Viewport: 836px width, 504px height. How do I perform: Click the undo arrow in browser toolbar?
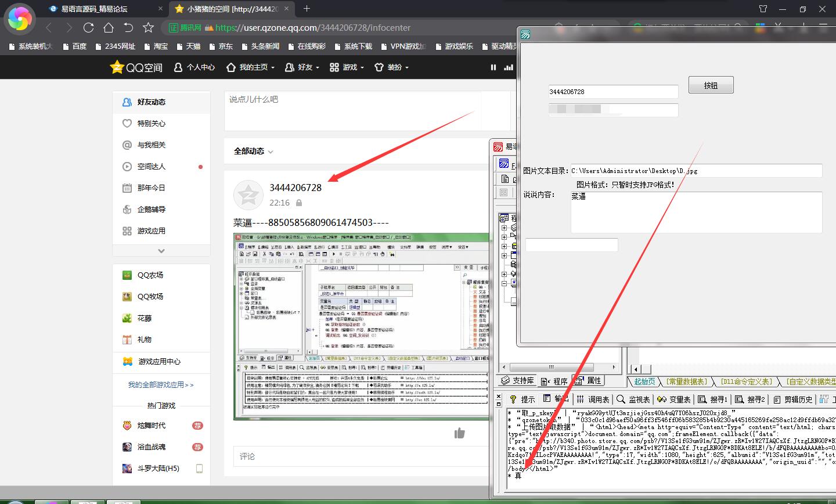point(128,27)
